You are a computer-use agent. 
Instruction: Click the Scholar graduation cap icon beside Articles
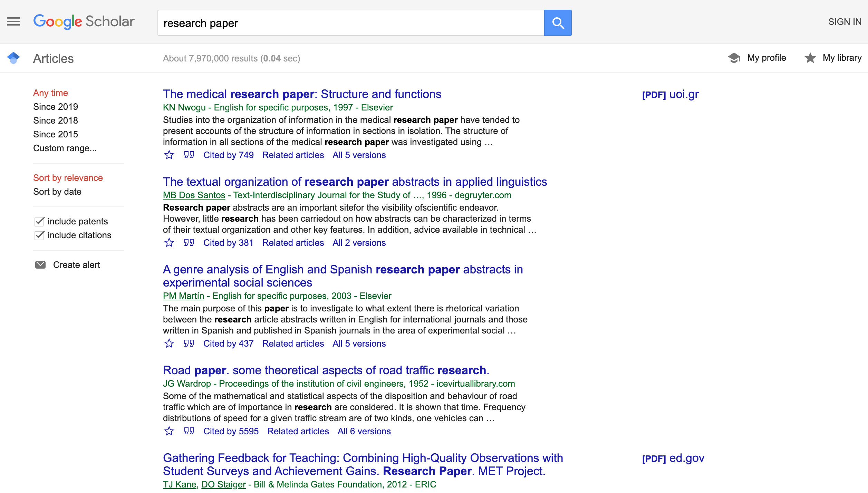point(13,58)
